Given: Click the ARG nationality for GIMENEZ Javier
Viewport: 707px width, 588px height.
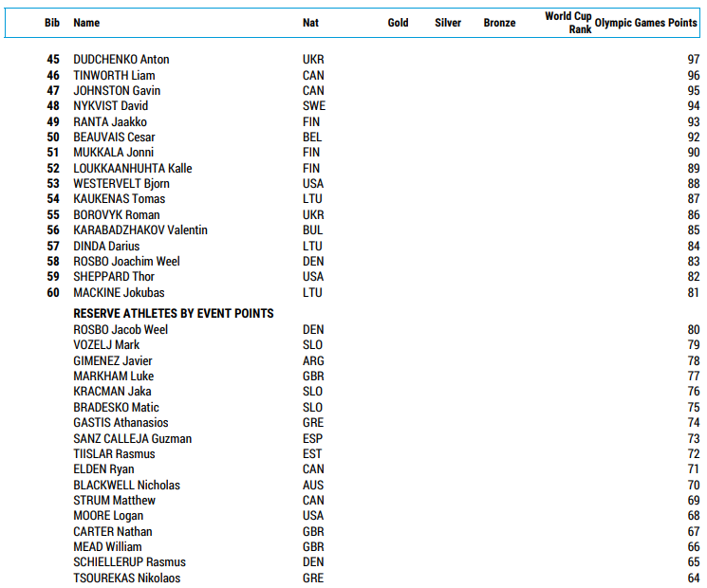Looking at the screenshot, I should (x=313, y=361).
